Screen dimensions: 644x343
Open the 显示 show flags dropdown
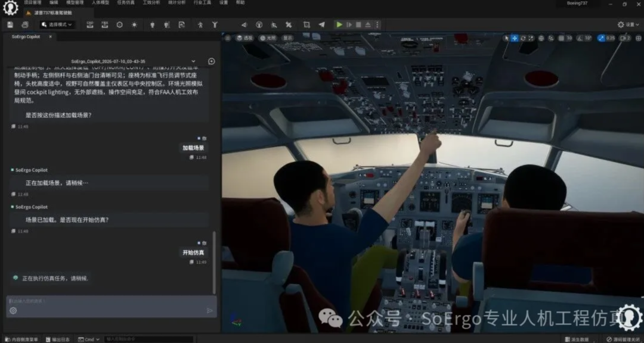287,38
